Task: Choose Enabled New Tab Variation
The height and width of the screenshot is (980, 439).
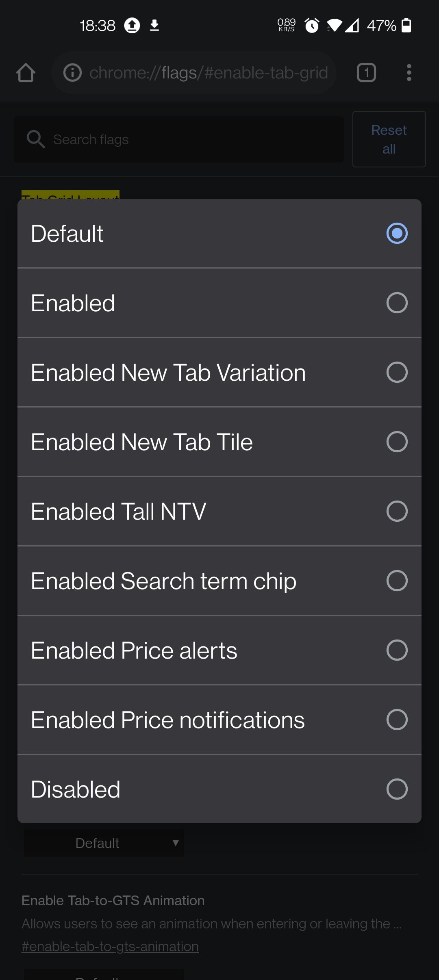Action: point(397,372)
